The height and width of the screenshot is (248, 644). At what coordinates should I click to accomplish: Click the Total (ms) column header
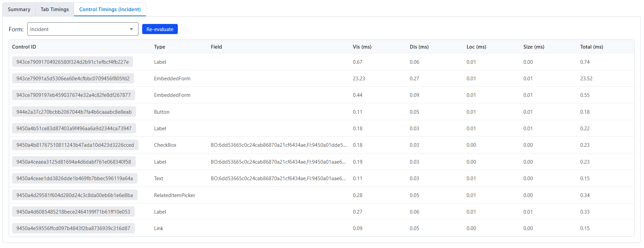point(591,47)
